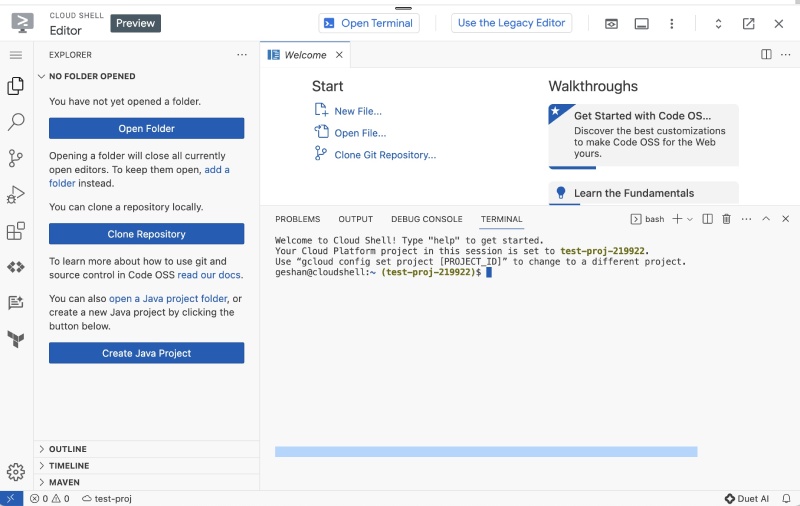Follow 'open a Java project folder' link
The height and width of the screenshot is (506, 800).
168,298
